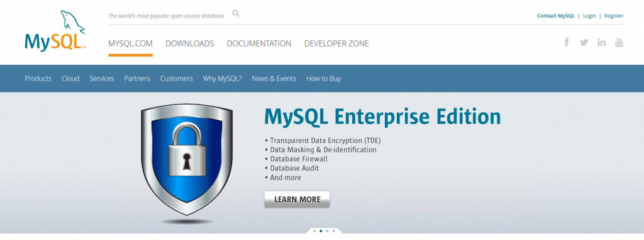644x240 pixels.
Task: Click the MySQL dolphin logo
Action: 55,30
